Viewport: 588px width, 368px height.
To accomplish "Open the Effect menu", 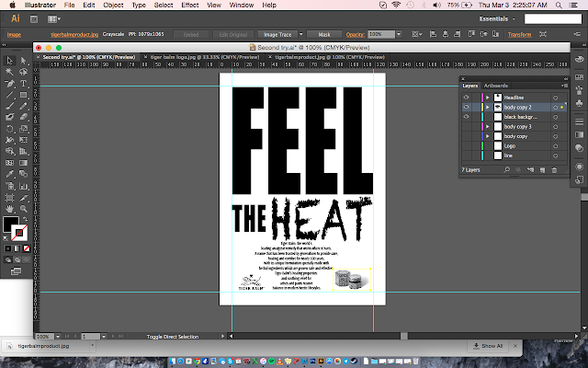I will point(190,5).
